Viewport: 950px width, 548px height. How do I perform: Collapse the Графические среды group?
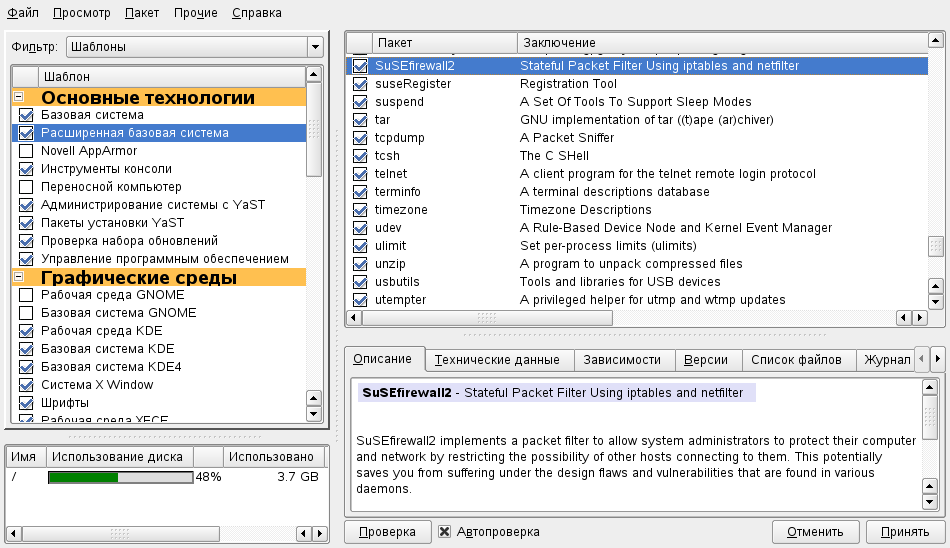(x=18, y=278)
